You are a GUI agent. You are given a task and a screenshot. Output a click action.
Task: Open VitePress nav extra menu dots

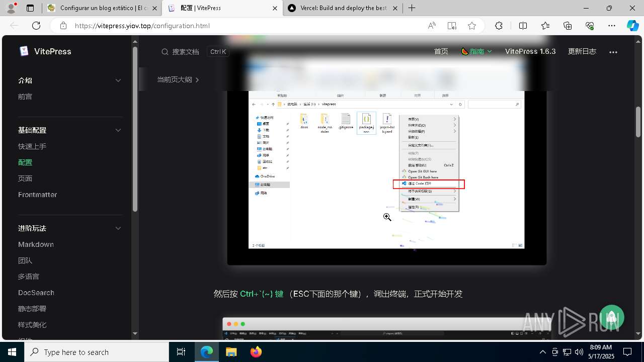(x=613, y=52)
